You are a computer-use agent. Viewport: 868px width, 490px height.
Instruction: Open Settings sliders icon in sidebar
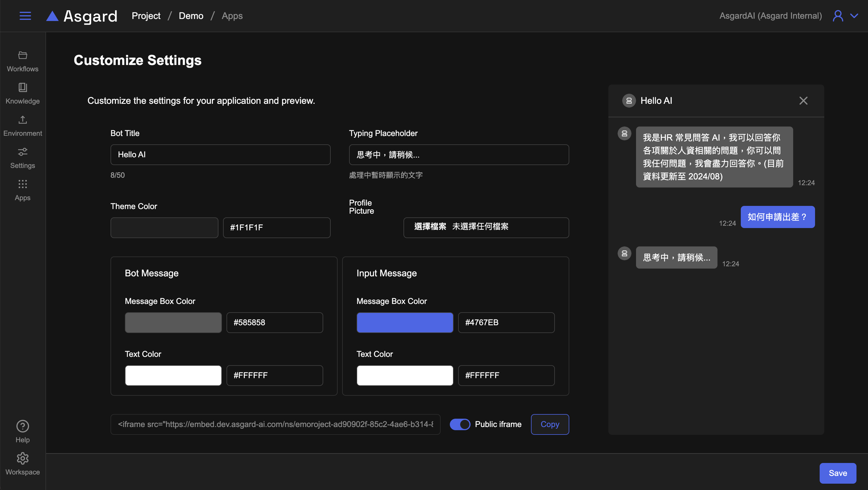pos(22,152)
